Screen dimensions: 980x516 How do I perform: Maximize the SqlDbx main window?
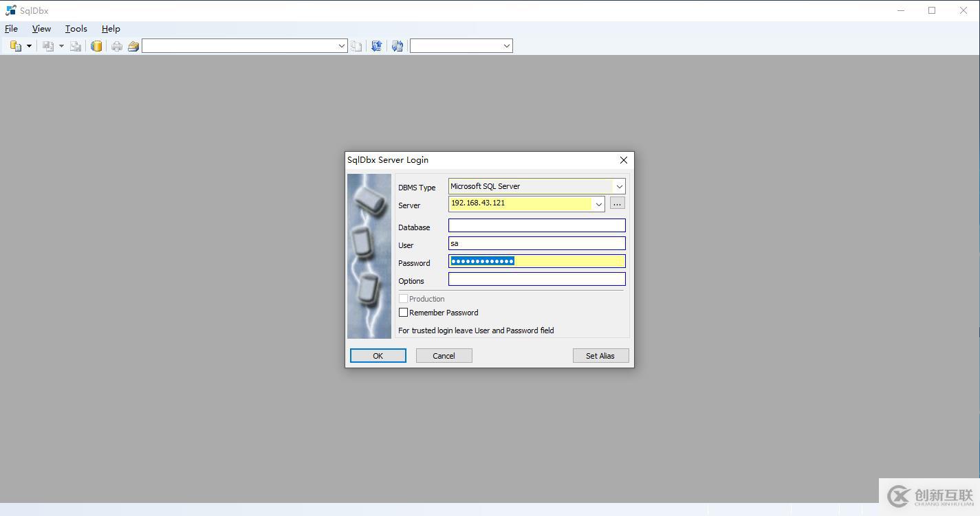[x=932, y=10]
